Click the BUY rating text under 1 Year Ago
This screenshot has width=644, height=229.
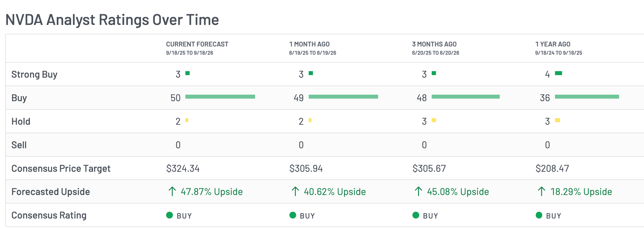click(554, 216)
